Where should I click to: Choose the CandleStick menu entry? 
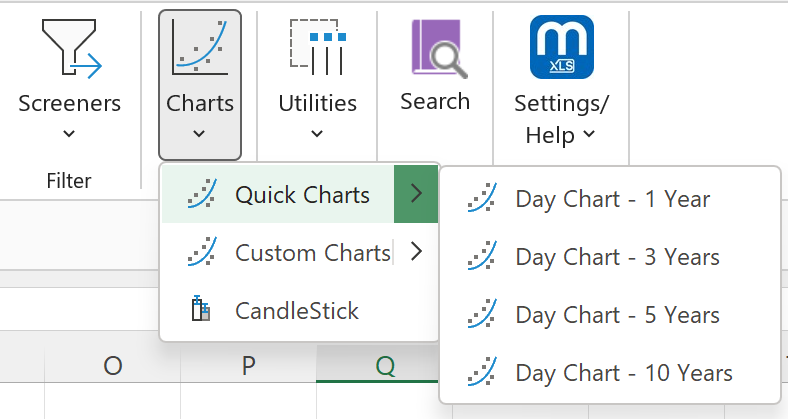[x=300, y=310]
